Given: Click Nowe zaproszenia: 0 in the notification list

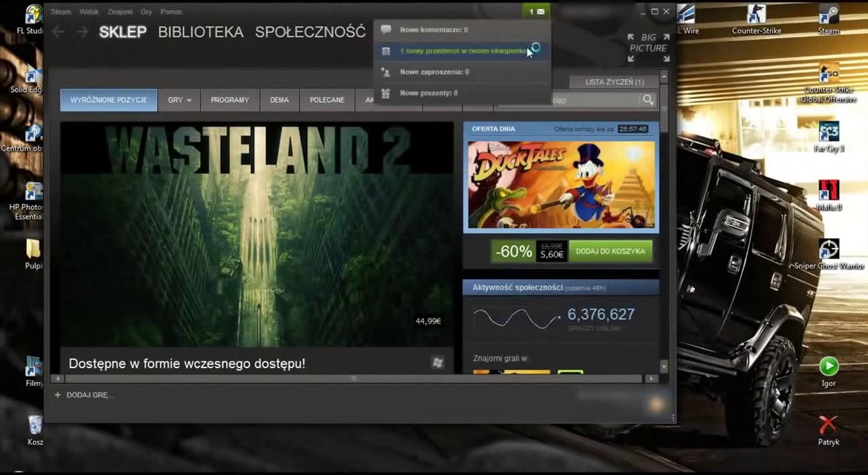Looking at the screenshot, I should pos(462,72).
